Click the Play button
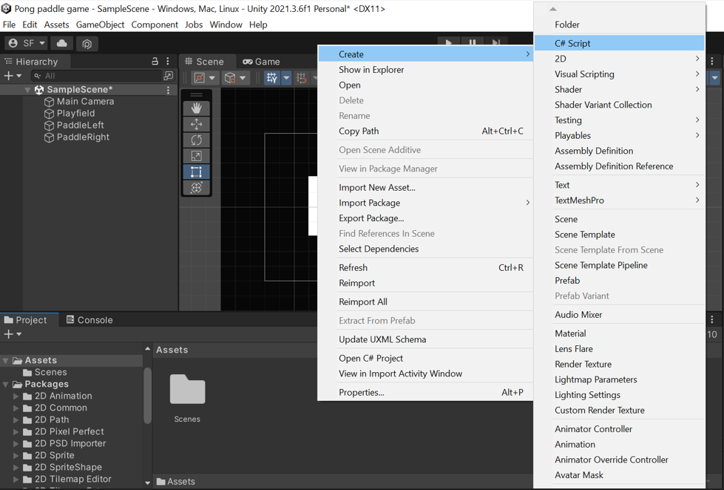This screenshot has width=724, height=490. coord(448,43)
